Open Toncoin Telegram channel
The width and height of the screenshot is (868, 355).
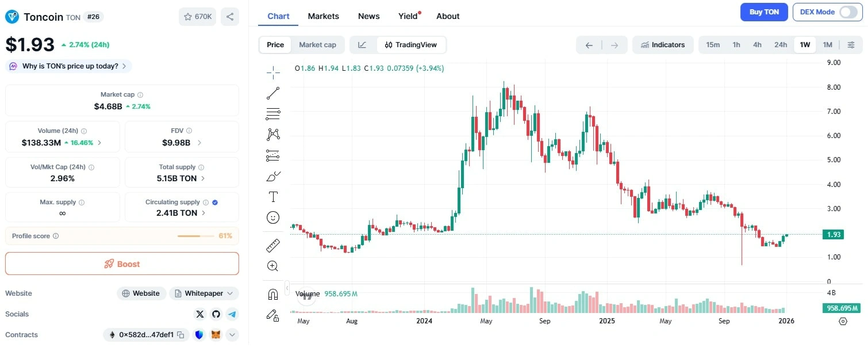coord(232,314)
